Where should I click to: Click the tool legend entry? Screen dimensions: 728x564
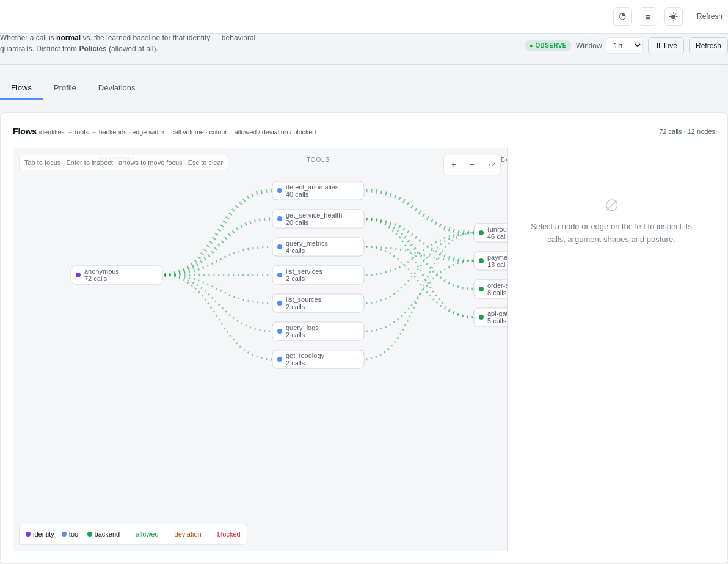[71, 534]
